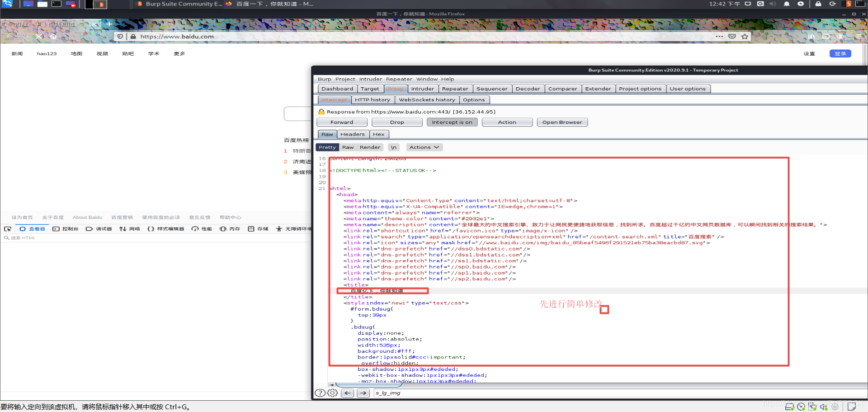The width and height of the screenshot is (868, 412).
Task: Click Open Browser in Burp
Action: (562, 123)
